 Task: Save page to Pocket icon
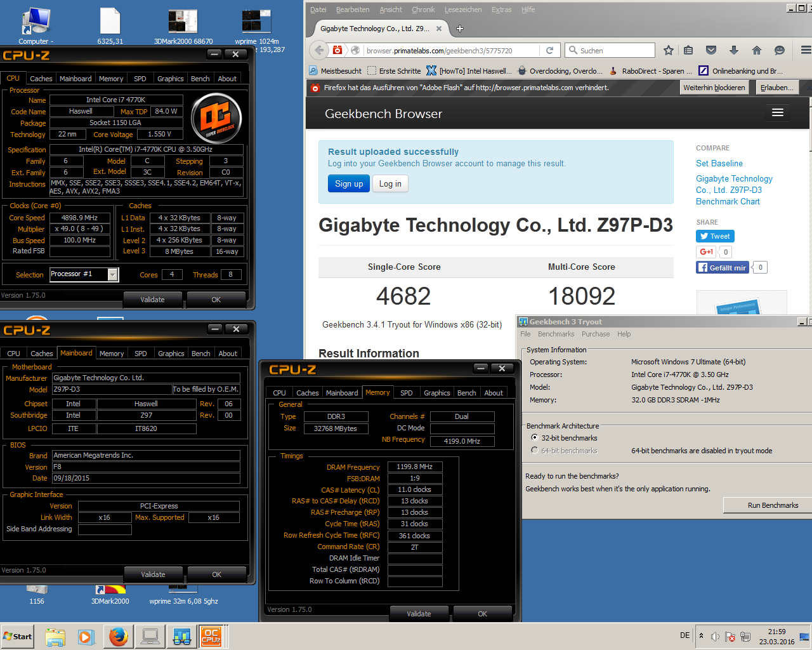click(711, 50)
